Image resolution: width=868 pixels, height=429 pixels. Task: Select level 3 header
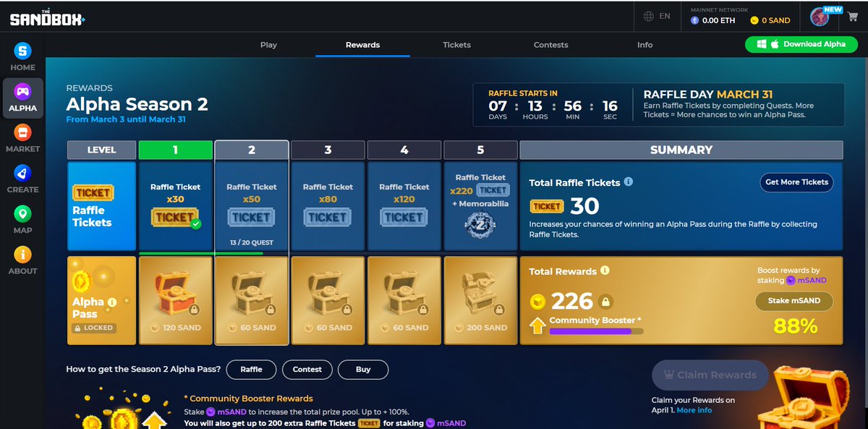[x=328, y=150]
